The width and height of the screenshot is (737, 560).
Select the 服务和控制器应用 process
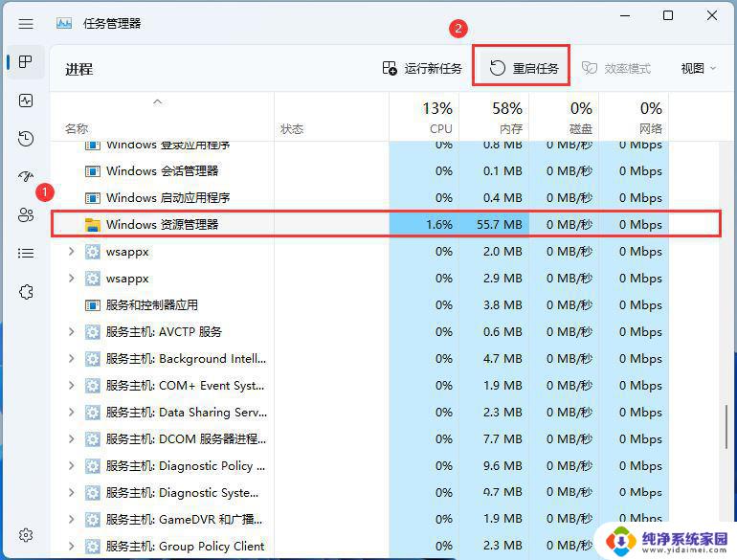pyautogui.click(x=152, y=305)
